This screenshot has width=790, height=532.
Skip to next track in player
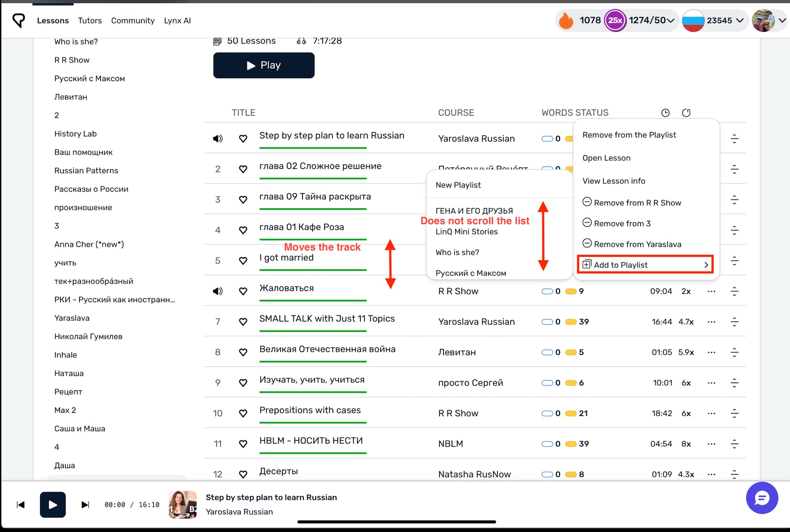coord(85,505)
